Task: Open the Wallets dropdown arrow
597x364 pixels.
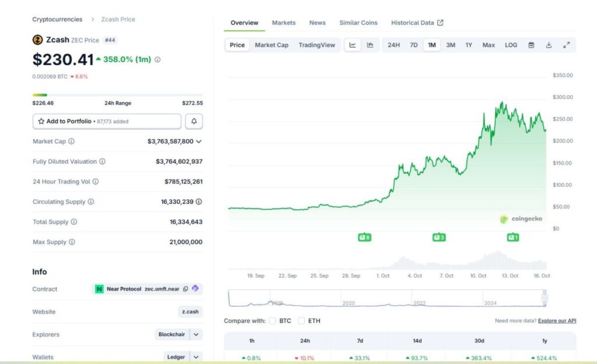Action: click(196, 357)
